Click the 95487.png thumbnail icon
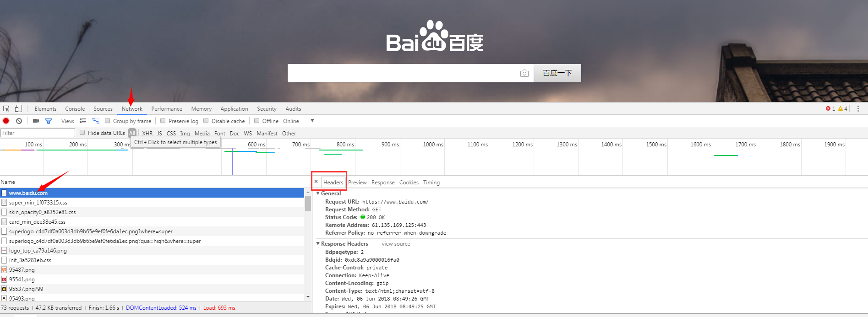 [x=4, y=270]
